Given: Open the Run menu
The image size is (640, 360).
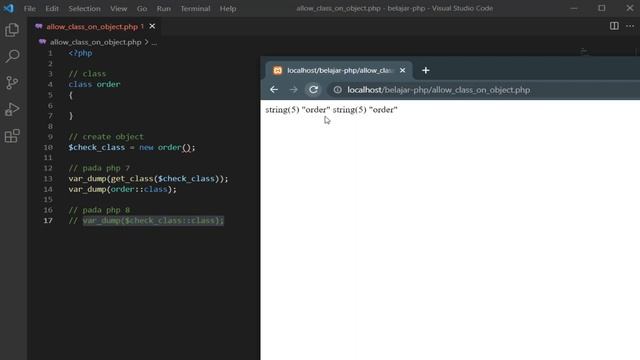Looking at the screenshot, I should pyautogui.click(x=164, y=9).
